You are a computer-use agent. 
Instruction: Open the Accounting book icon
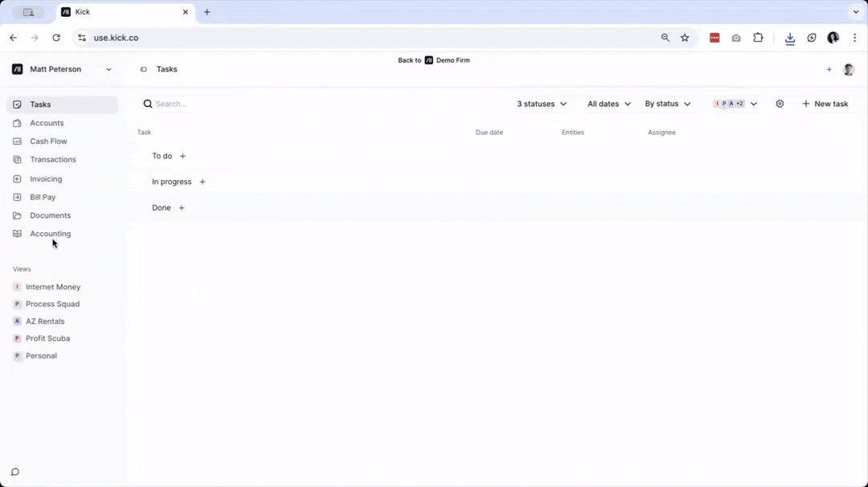17,233
